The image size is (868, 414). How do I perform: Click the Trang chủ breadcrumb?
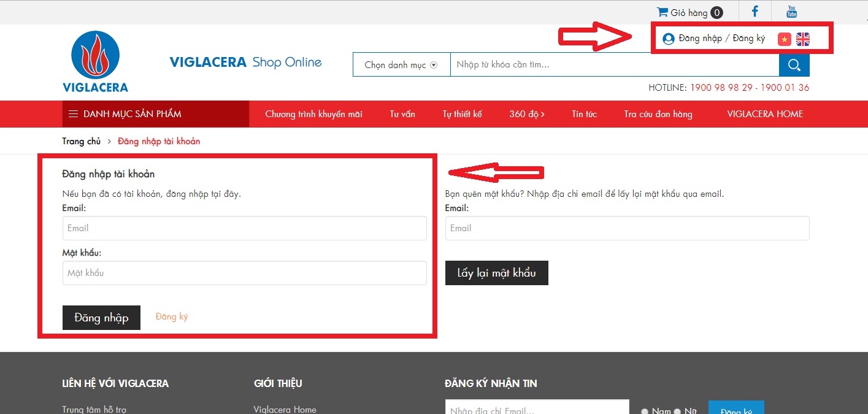[x=81, y=141]
